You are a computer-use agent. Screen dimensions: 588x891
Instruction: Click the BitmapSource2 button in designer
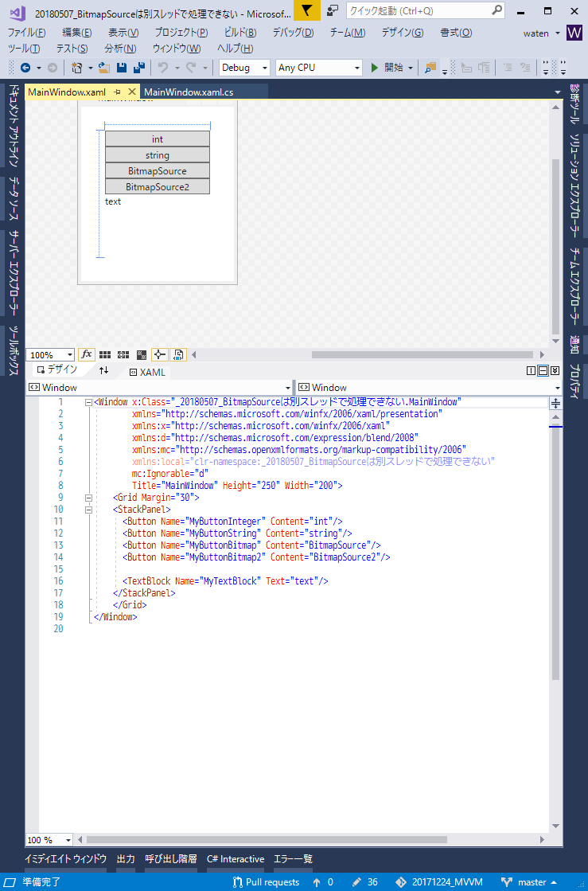pos(158,187)
